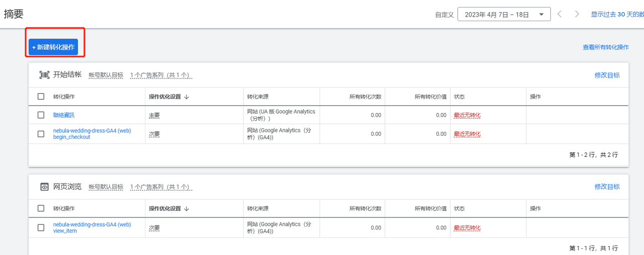Expand 1个广告系列 under 网页浏览
Image resolution: width=644 pixels, height=255 pixels.
161,187
